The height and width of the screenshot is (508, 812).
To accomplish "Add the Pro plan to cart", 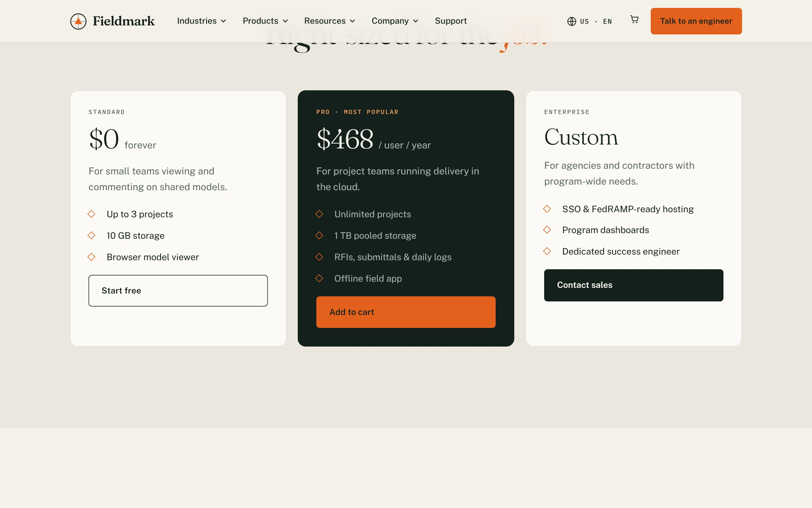I will (x=406, y=312).
